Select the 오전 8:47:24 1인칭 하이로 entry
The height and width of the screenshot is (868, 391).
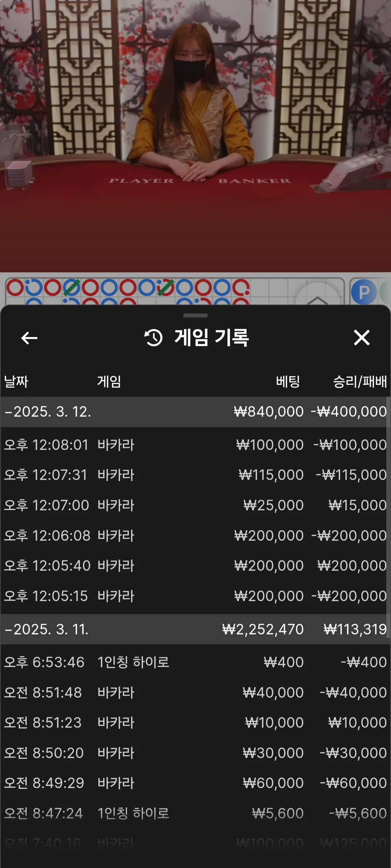coord(195,813)
